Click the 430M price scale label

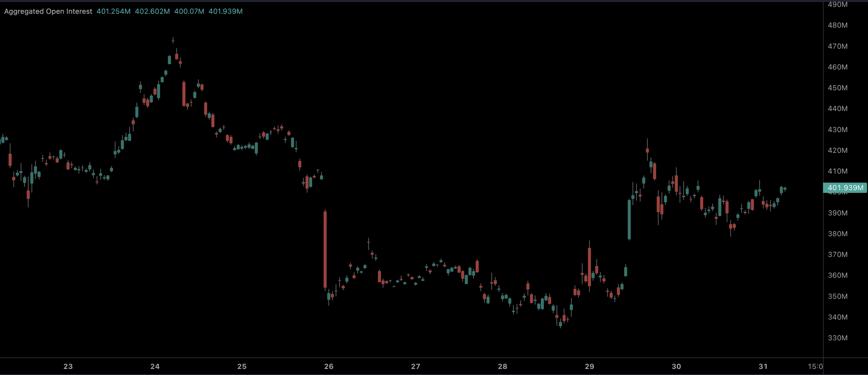tap(837, 130)
